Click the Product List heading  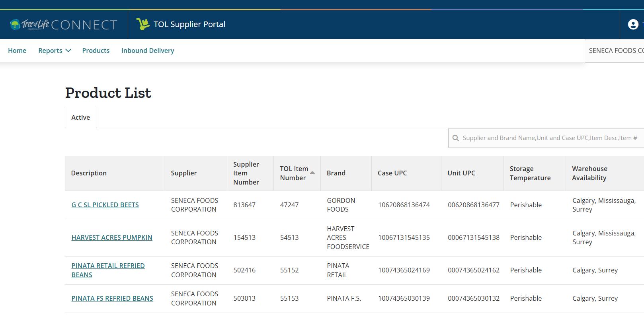[108, 93]
